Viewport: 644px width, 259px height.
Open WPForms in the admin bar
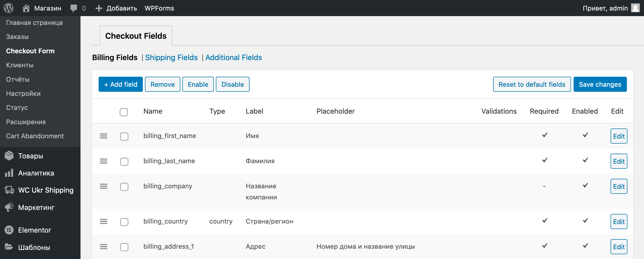[x=159, y=8]
